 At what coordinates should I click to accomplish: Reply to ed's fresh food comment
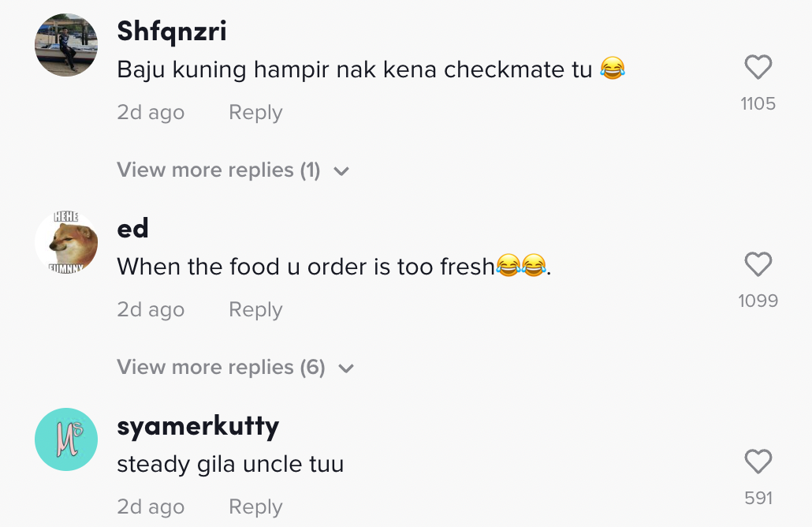[x=255, y=310]
